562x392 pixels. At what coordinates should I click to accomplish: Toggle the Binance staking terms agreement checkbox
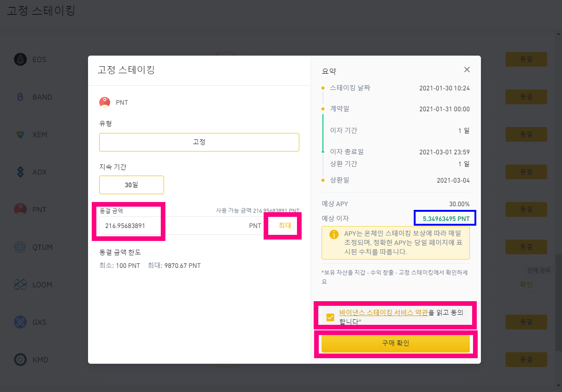point(330,317)
